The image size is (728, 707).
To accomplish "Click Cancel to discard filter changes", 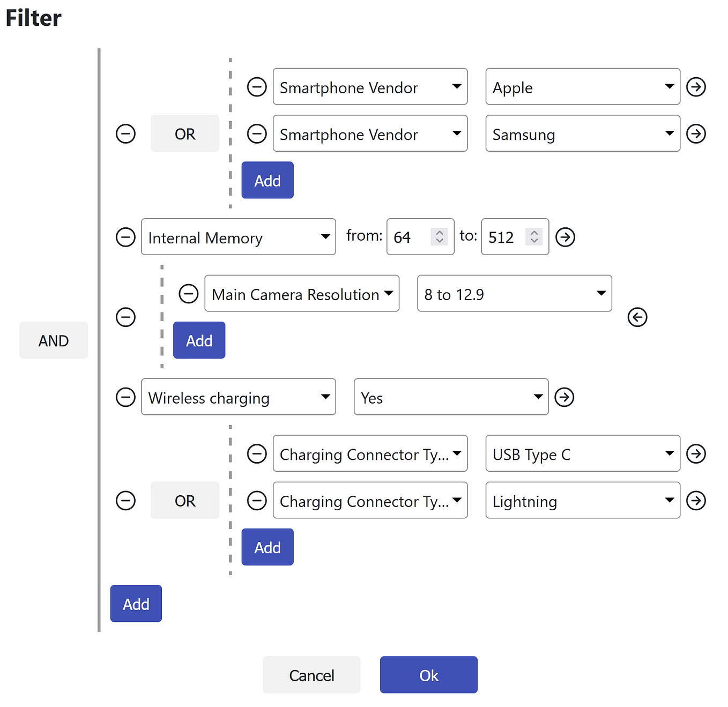I will pyautogui.click(x=311, y=674).
